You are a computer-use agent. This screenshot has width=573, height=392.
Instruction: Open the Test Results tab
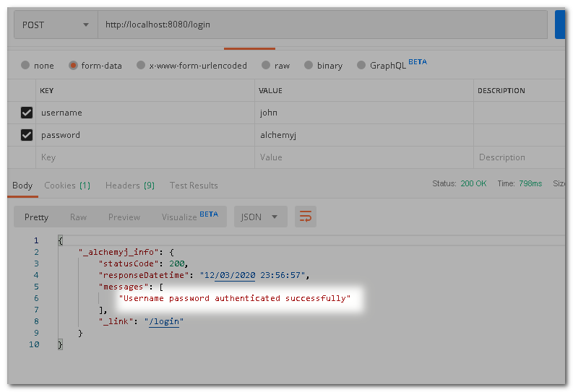click(x=194, y=186)
